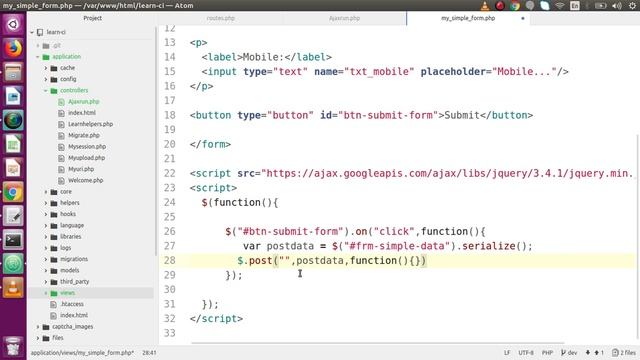The height and width of the screenshot is (360, 640).
Task: Open Ajaxrun.php in the tree
Action: (x=84, y=102)
